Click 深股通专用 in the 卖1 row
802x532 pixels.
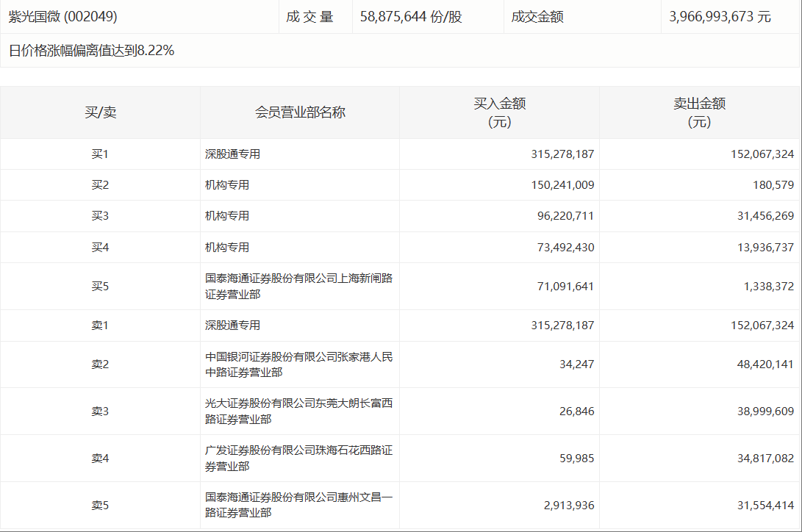point(233,325)
